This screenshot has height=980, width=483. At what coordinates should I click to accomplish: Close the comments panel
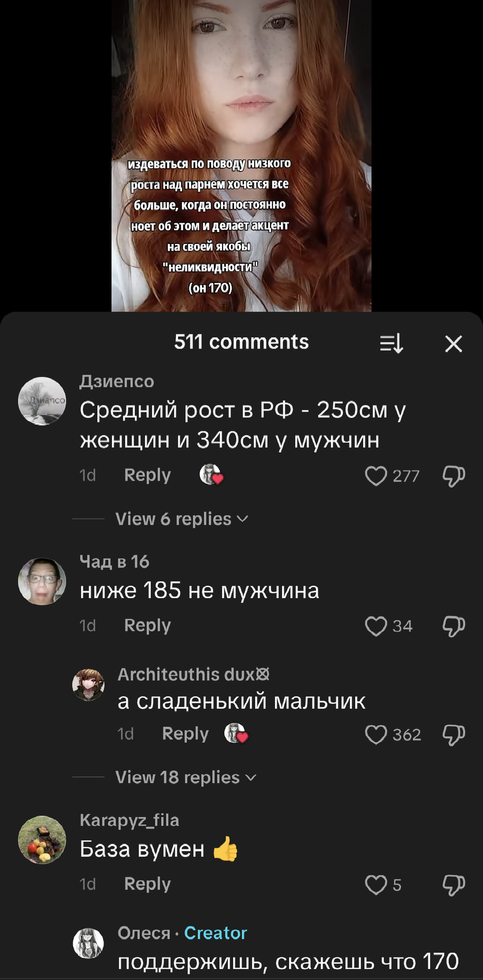click(x=453, y=344)
